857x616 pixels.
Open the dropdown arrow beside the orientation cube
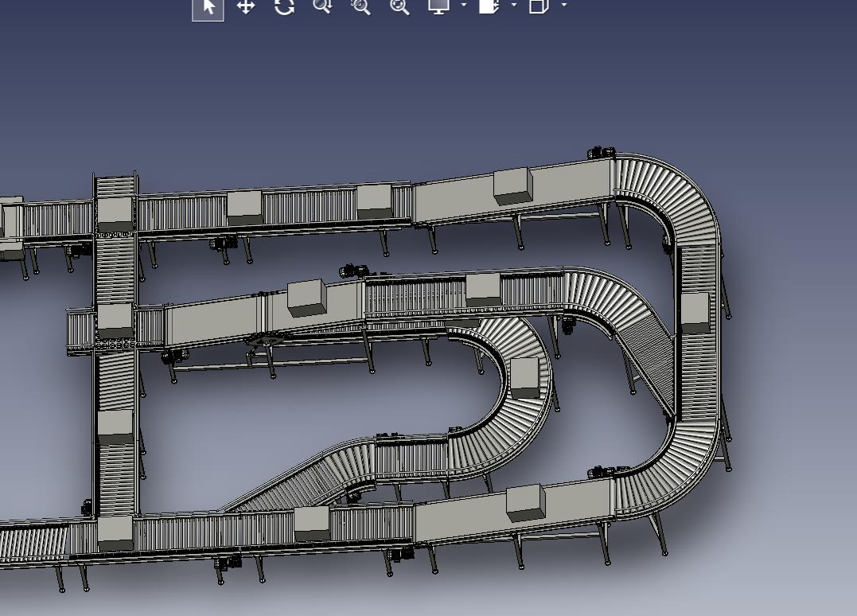click(564, 5)
